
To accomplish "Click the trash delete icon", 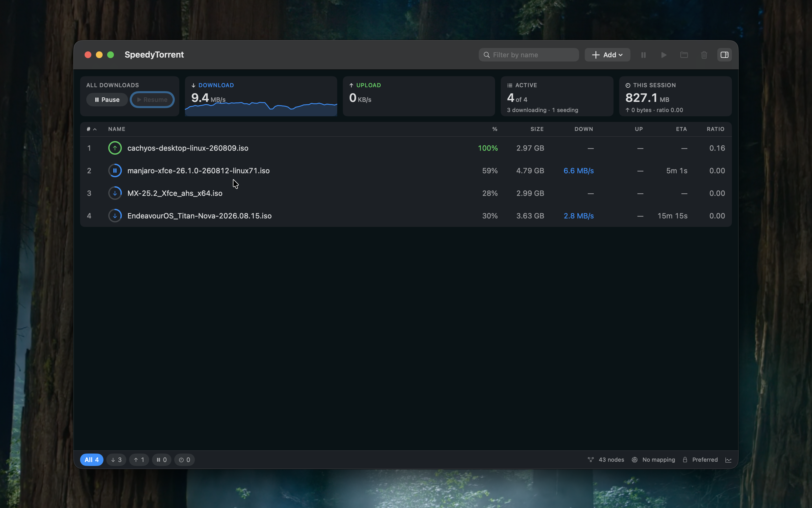I will pos(704,55).
